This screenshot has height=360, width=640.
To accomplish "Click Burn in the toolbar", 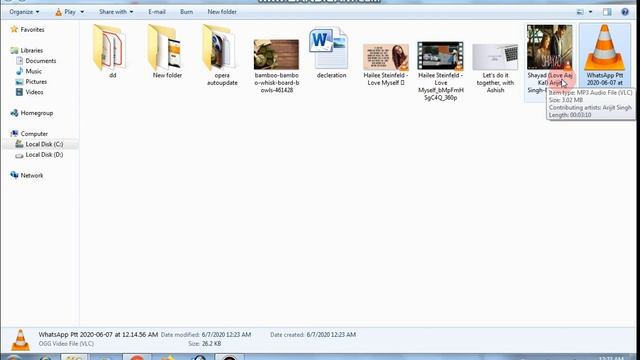I will pyautogui.click(x=186, y=12).
